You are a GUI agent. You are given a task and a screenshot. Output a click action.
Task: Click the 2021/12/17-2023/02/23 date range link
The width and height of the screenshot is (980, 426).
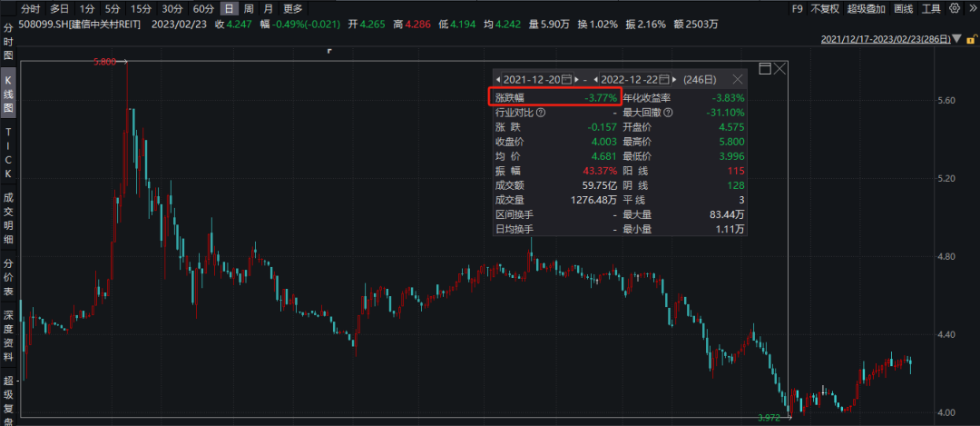[885, 39]
